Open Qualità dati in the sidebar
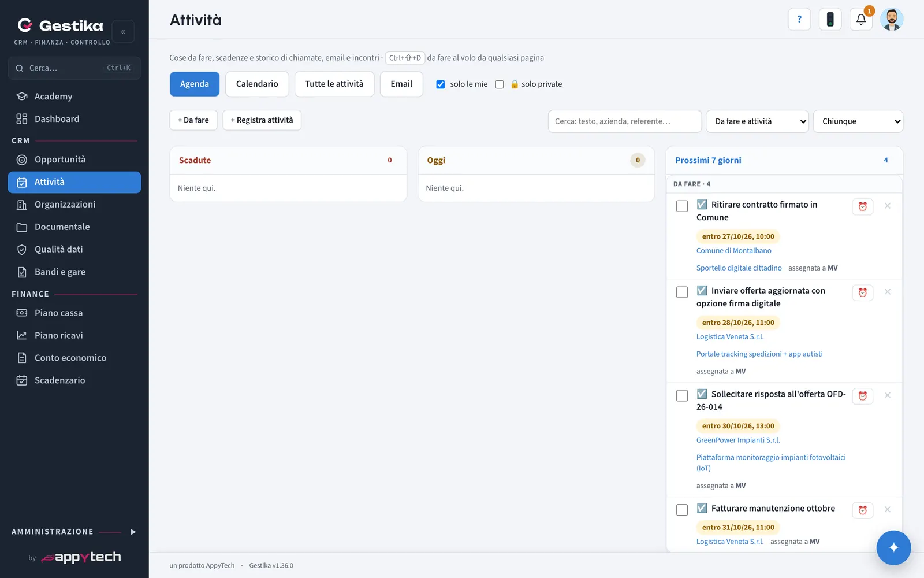924x578 pixels. pyautogui.click(x=74, y=250)
